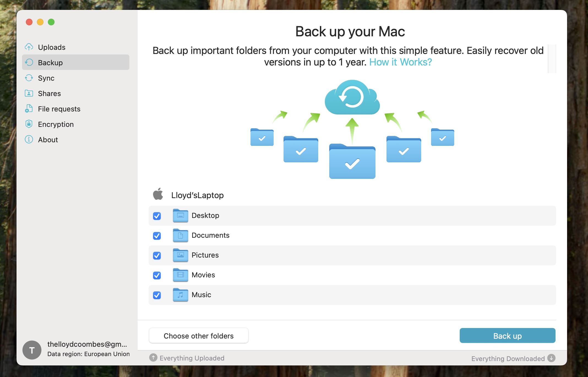Select the Shares contact-card icon
Viewport: 588px width, 377px height.
click(29, 93)
